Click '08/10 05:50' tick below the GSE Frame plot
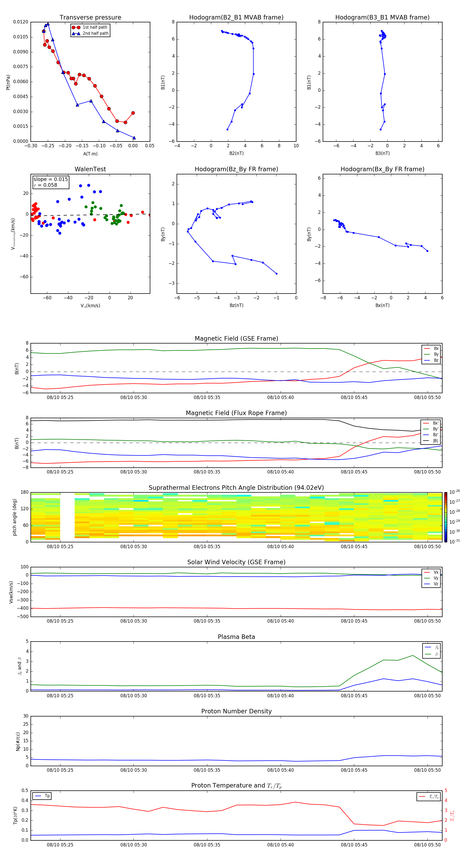Screen dimensions: 473x868 pyautogui.click(x=427, y=398)
